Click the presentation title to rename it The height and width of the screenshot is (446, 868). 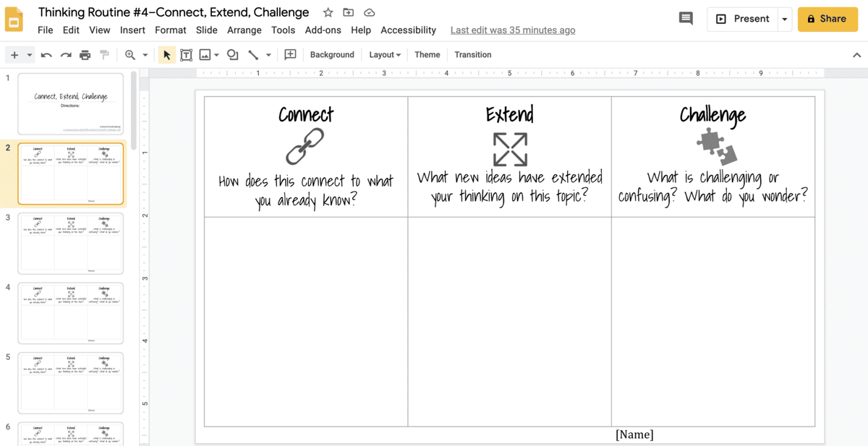pyautogui.click(x=174, y=12)
